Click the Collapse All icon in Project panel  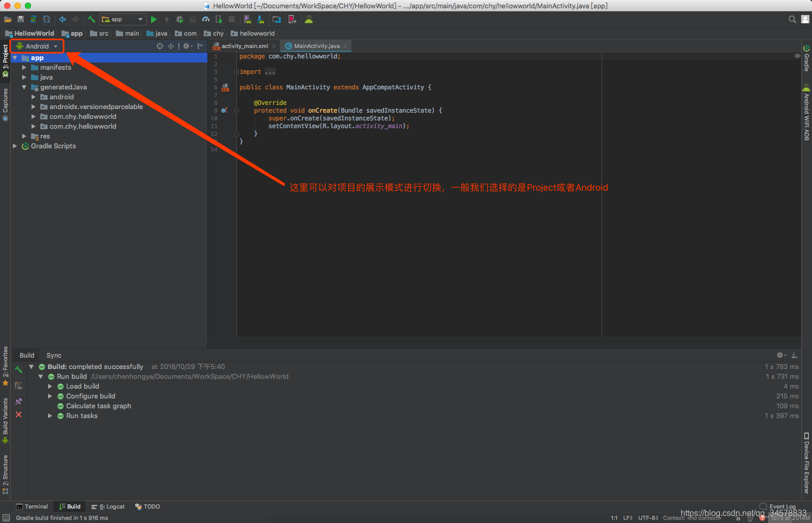pyautogui.click(x=171, y=46)
